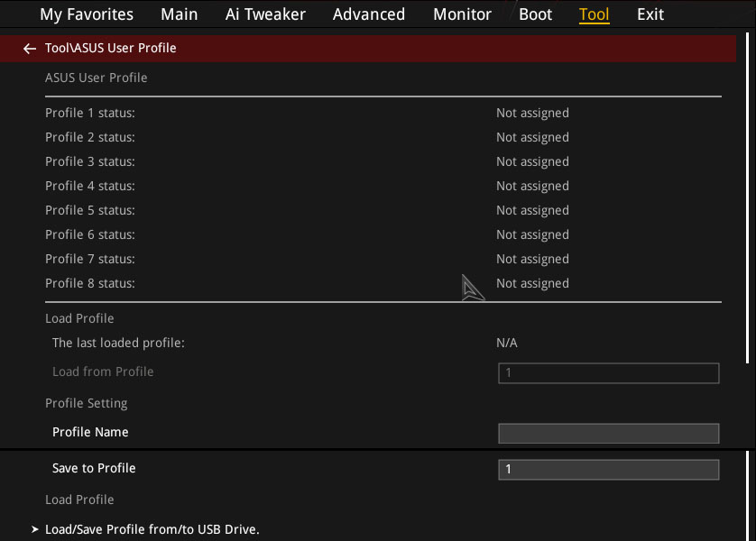The image size is (756, 541).
Task: Click the N/A last loaded value
Action: tap(507, 343)
